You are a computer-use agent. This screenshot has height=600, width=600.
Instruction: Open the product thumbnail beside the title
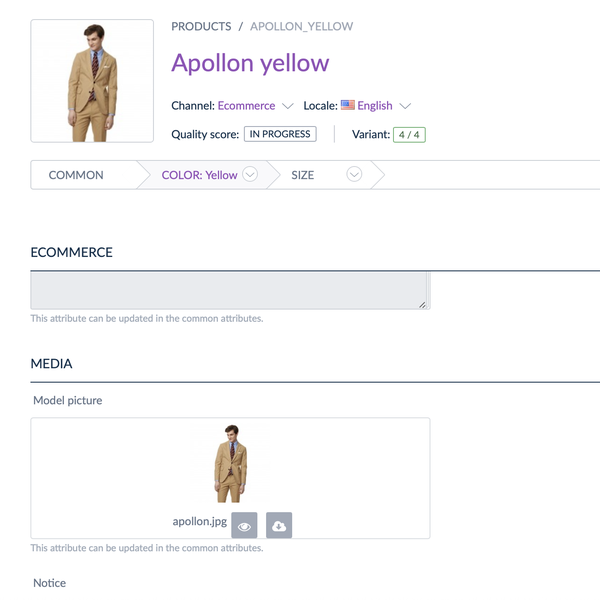pyautogui.click(x=92, y=81)
